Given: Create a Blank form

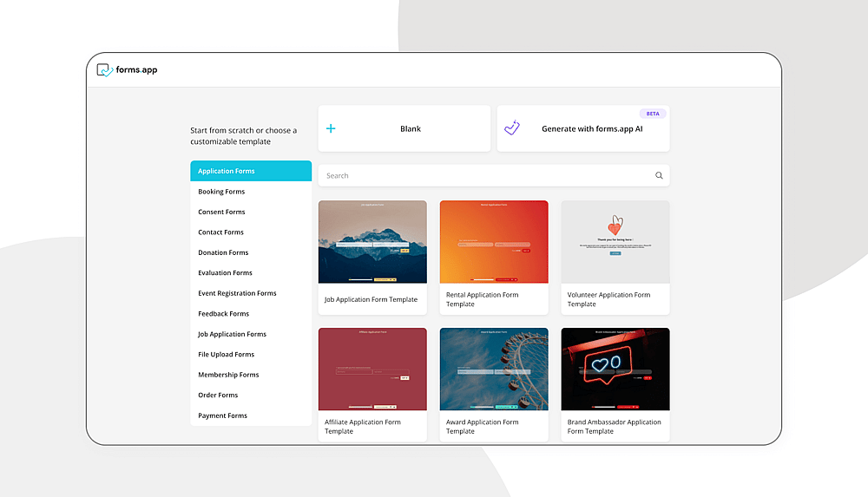Looking at the screenshot, I should (404, 128).
